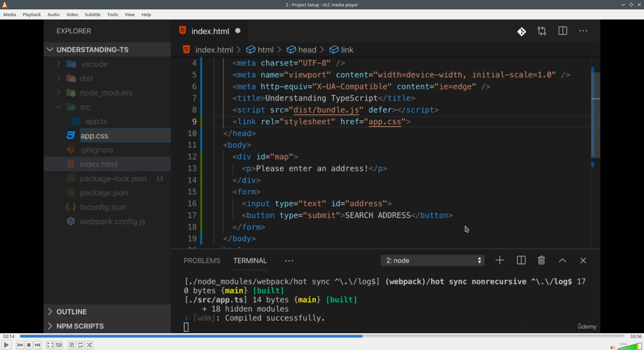Viewport: 644px width, 350px height.
Task: Toggle random shuffle playback
Action: tap(90, 345)
